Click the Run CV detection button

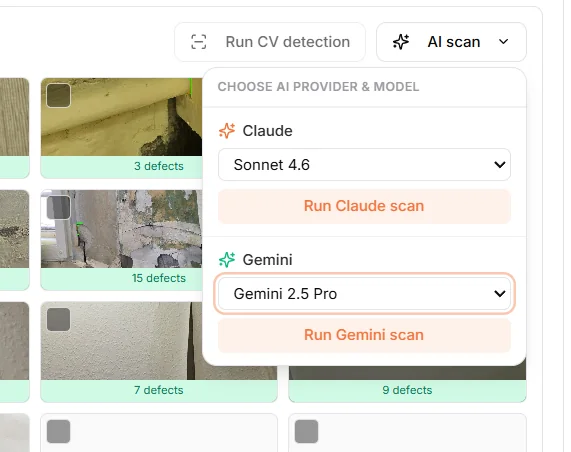click(x=270, y=42)
